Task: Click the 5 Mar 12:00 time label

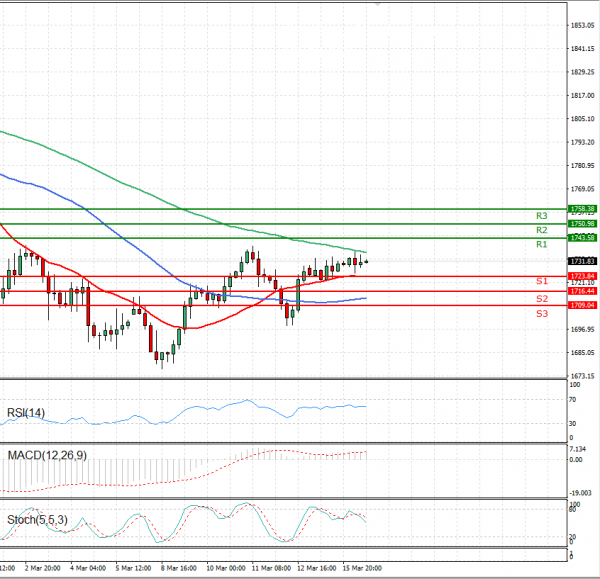Action: coord(133,568)
